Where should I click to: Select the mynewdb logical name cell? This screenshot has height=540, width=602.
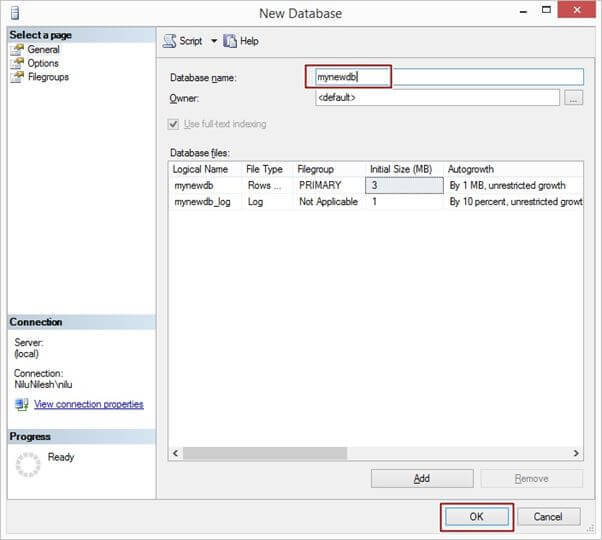click(x=205, y=185)
